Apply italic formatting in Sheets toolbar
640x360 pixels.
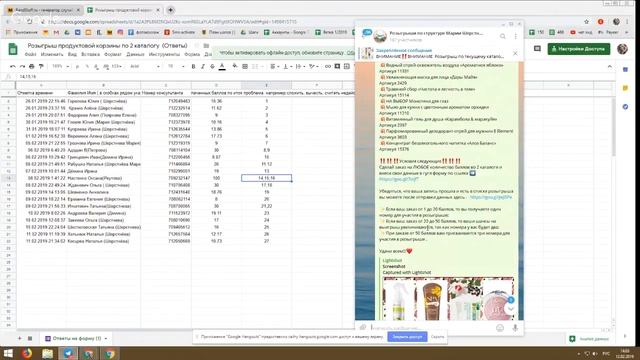(x=202, y=67)
